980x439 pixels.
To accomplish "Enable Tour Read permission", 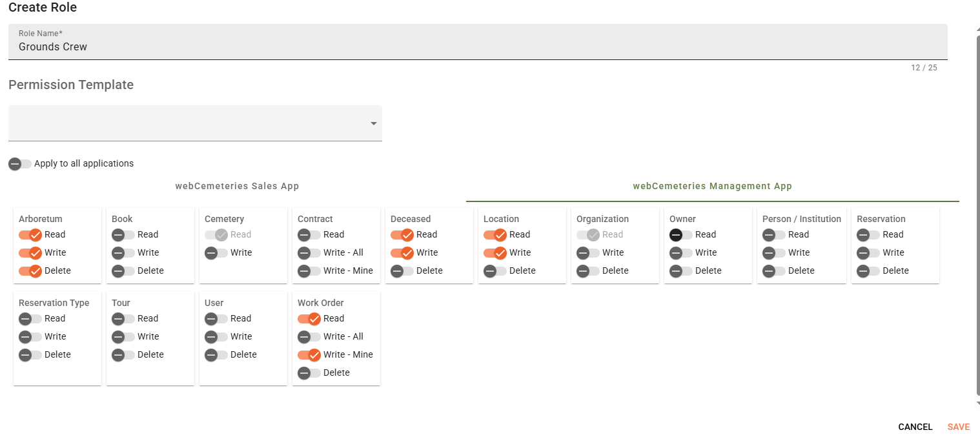I will [x=123, y=319].
